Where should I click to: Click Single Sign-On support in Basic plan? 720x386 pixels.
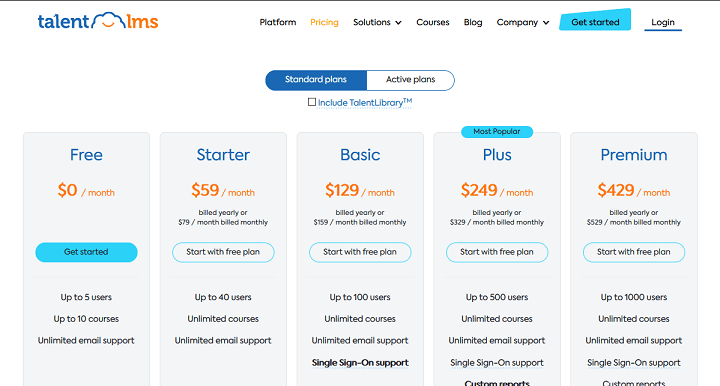point(360,363)
